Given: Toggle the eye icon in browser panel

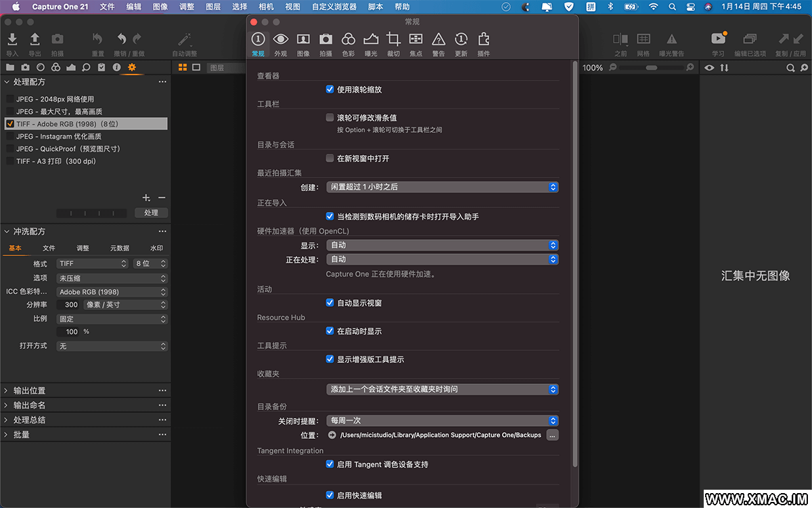Looking at the screenshot, I should (709, 68).
